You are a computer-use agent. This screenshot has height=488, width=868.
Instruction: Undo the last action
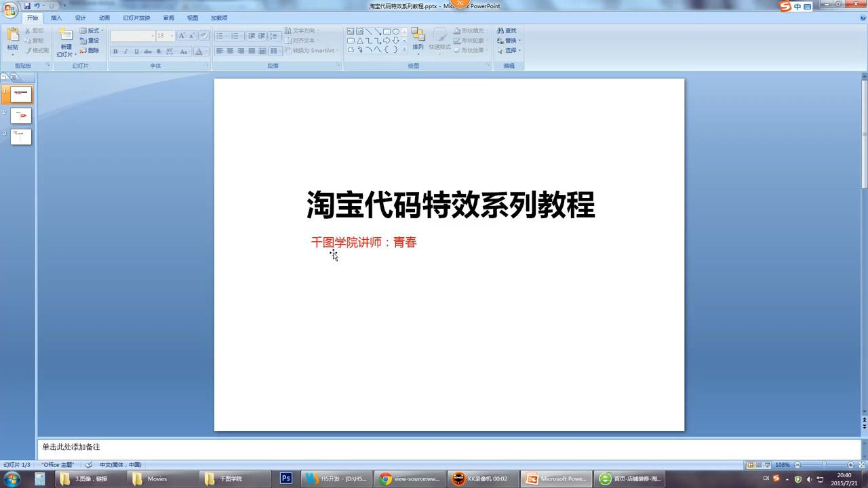pos(37,6)
